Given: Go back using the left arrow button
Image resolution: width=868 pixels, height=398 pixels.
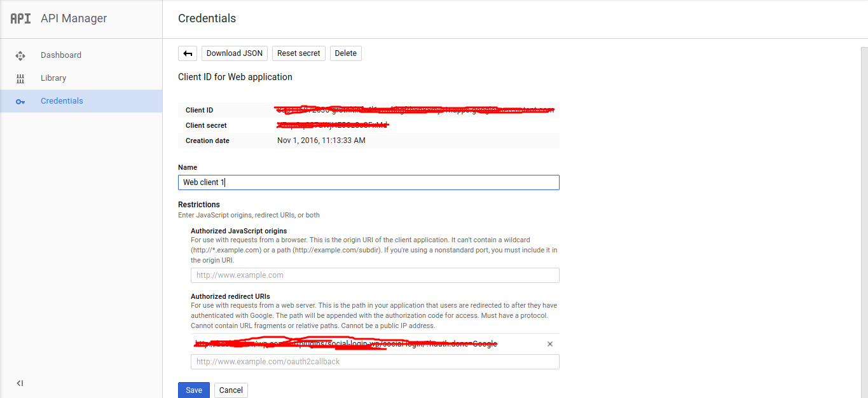Looking at the screenshot, I should point(188,53).
